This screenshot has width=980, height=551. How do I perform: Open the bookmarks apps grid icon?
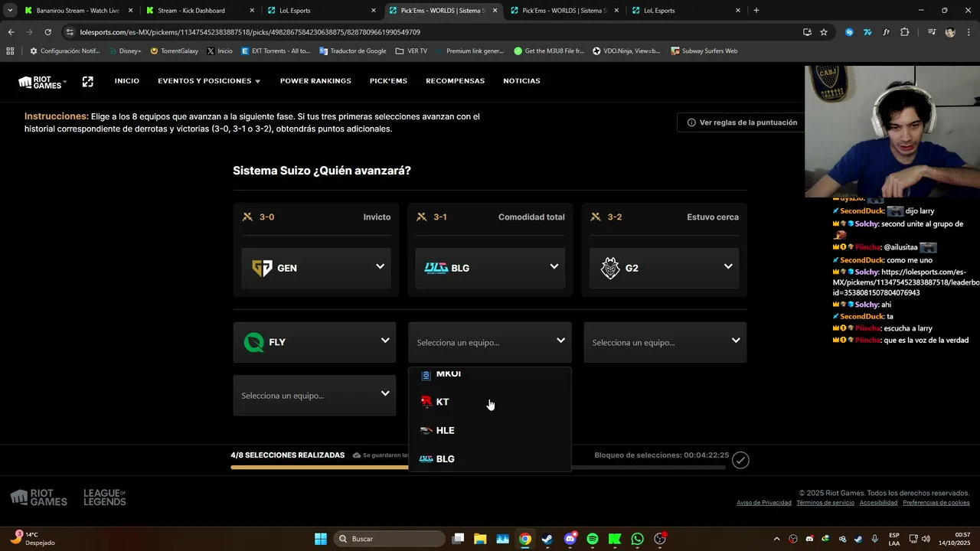pyautogui.click(x=10, y=51)
